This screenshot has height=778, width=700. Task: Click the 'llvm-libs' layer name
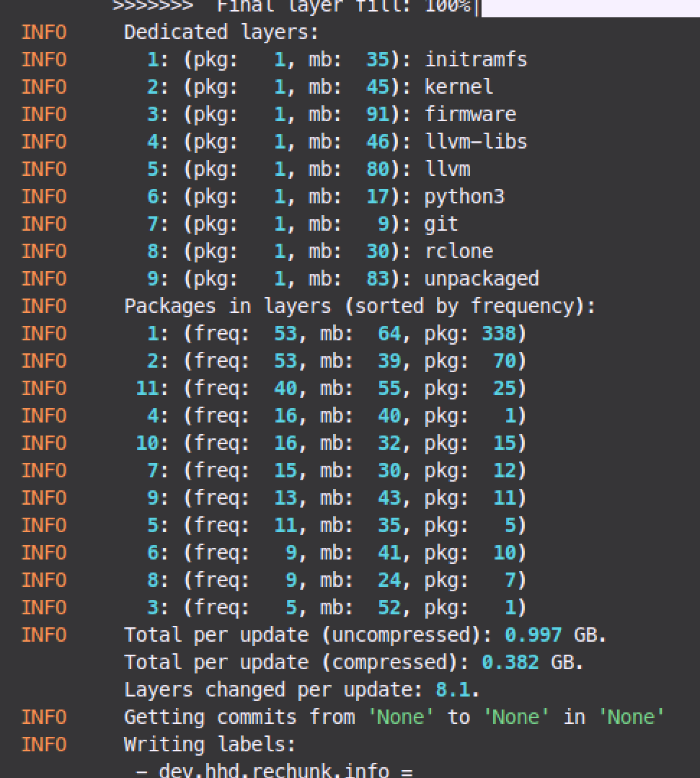coord(475,141)
